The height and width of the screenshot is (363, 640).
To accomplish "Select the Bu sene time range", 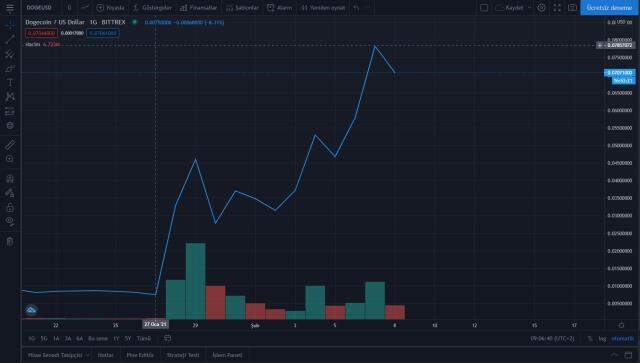I will (98, 339).
